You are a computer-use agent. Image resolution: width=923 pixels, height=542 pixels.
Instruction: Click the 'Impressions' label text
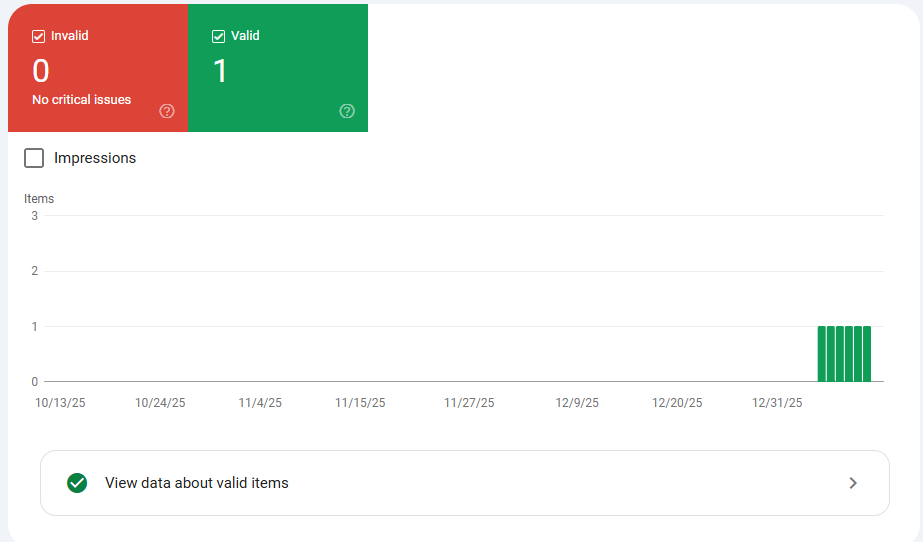95,158
